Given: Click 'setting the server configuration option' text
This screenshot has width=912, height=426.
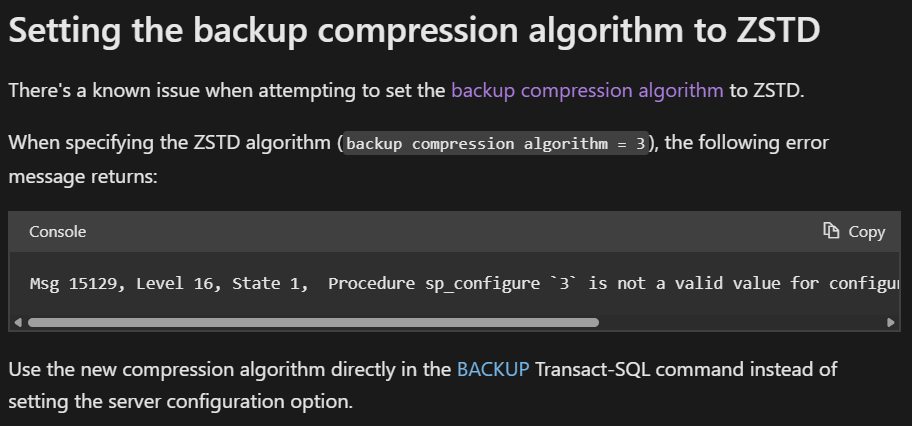Looking at the screenshot, I should coord(180,402).
